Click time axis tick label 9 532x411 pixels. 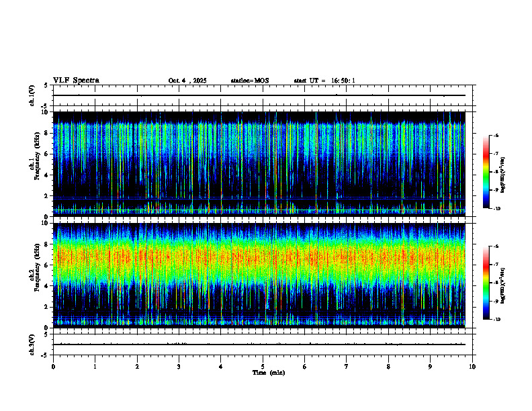430,367
